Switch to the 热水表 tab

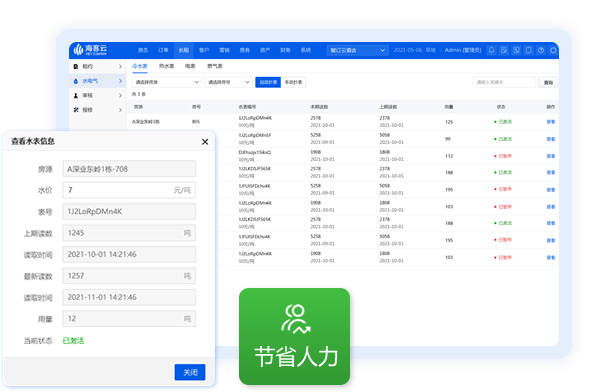[x=166, y=66]
